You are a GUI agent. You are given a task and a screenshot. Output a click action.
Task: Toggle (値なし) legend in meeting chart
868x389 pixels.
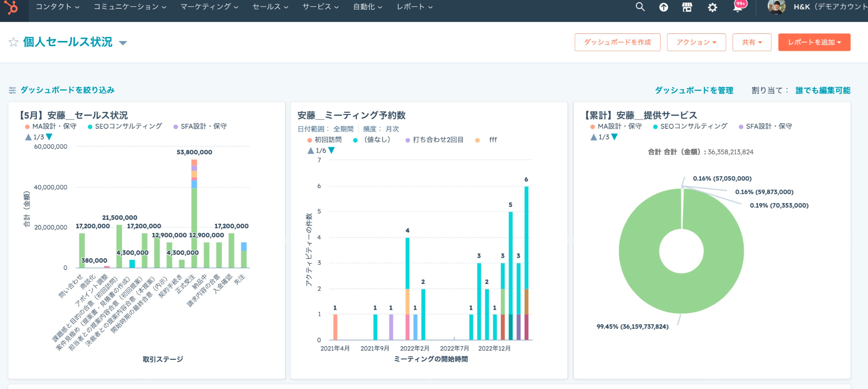(372, 140)
